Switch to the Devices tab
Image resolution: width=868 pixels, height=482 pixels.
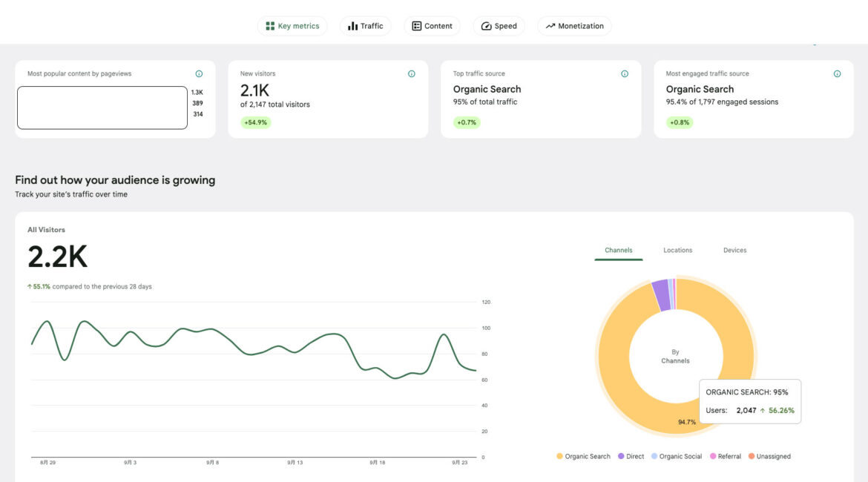click(734, 251)
